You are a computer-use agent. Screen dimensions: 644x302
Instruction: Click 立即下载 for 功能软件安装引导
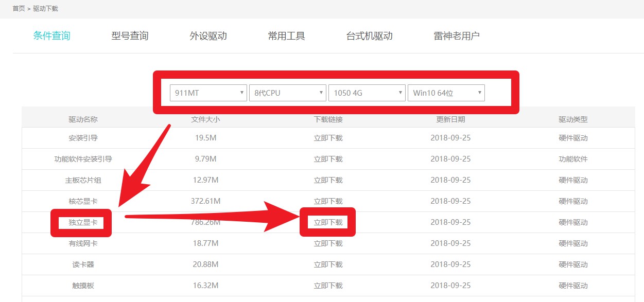tap(328, 159)
